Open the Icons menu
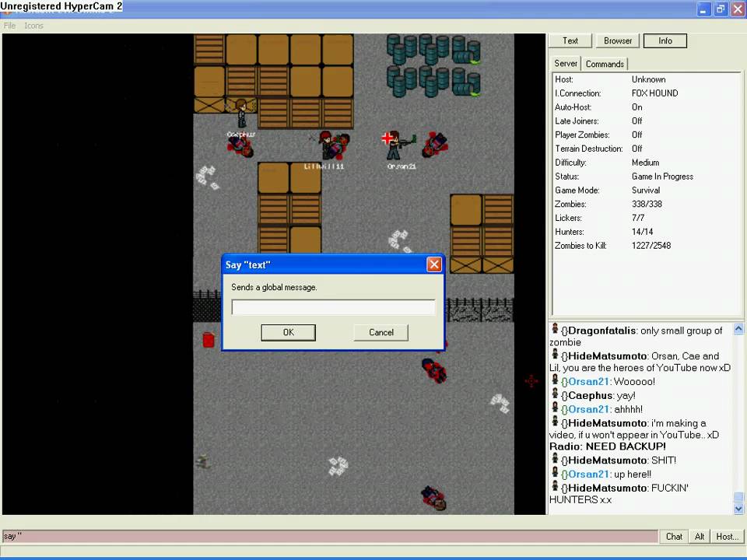The image size is (747, 560). [x=33, y=26]
